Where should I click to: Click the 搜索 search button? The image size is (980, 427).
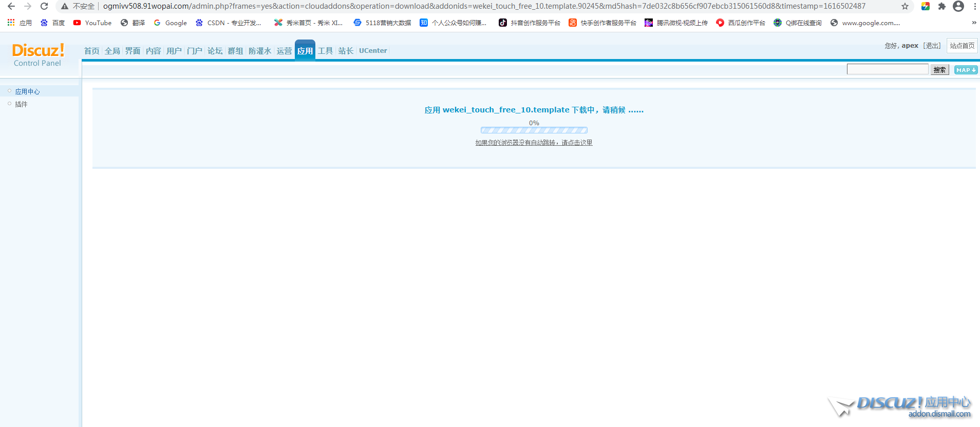[939, 70]
